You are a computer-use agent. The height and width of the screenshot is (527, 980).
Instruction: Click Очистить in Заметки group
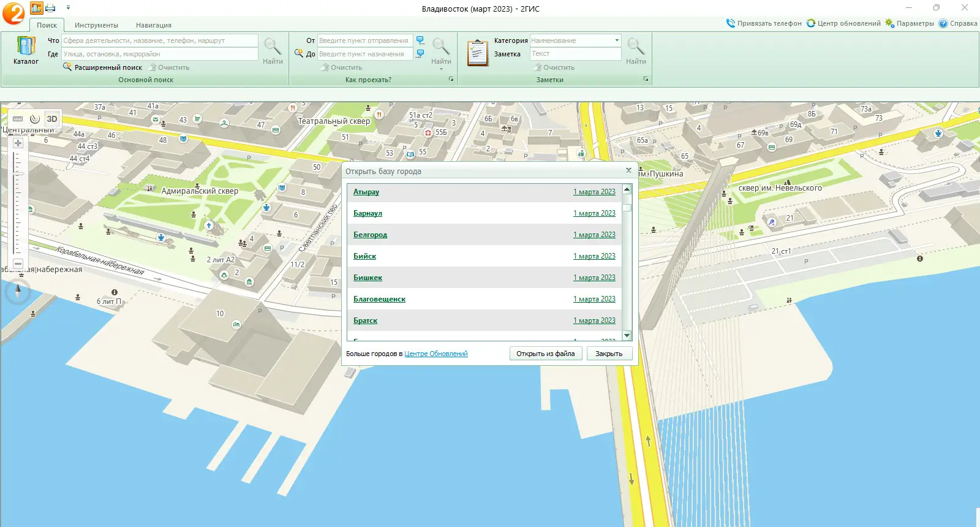[x=554, y=67]
